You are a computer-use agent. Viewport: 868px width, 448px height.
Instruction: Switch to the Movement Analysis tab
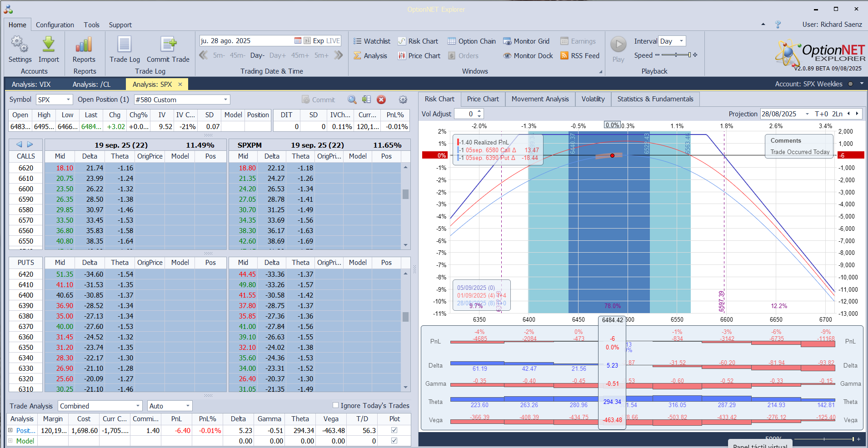pos(540,99)
